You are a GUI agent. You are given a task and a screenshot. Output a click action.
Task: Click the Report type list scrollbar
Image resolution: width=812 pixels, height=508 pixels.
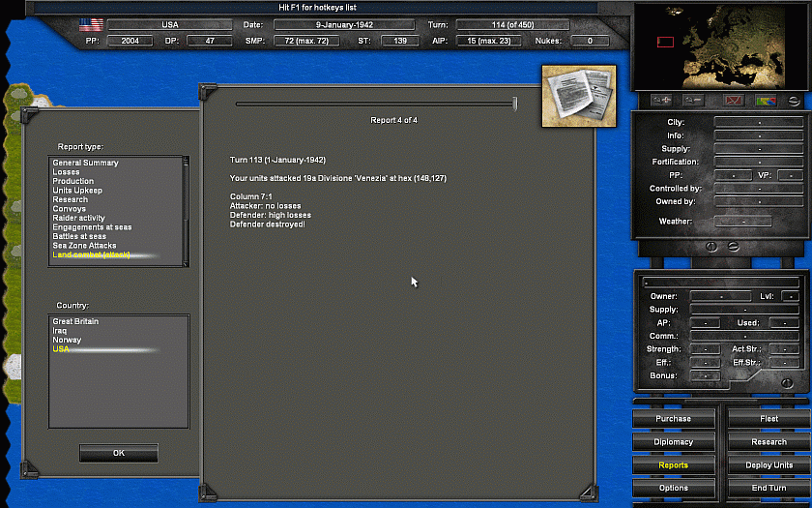coord(186,212)
